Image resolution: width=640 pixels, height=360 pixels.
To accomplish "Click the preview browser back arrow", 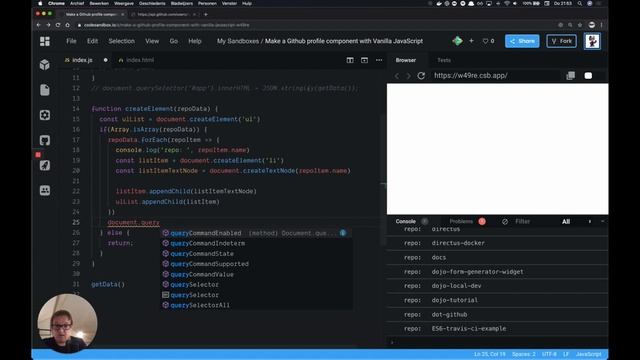I will [x=397, y=76].
